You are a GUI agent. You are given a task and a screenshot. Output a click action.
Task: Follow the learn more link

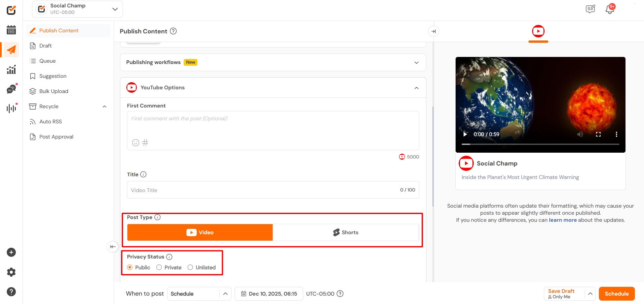tap(562, 220)
